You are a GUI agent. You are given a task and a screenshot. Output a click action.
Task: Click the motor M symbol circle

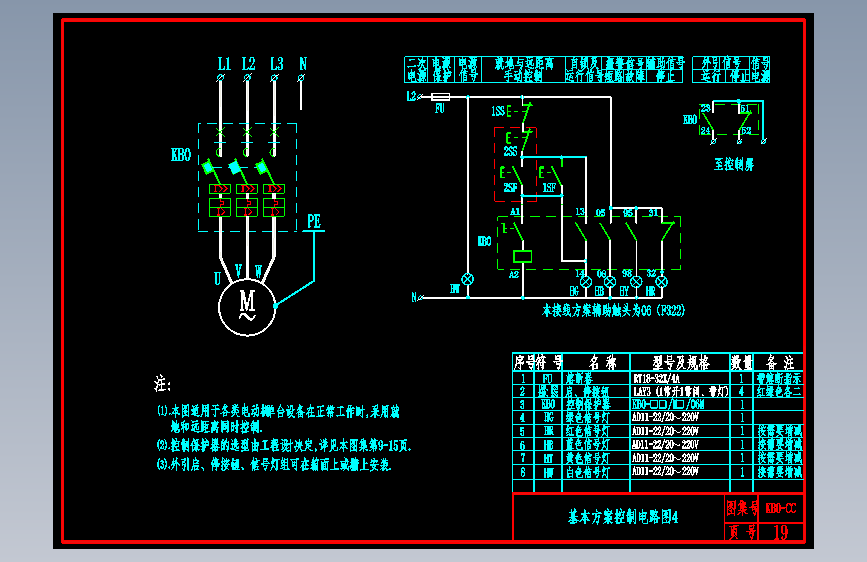[247, 308]
